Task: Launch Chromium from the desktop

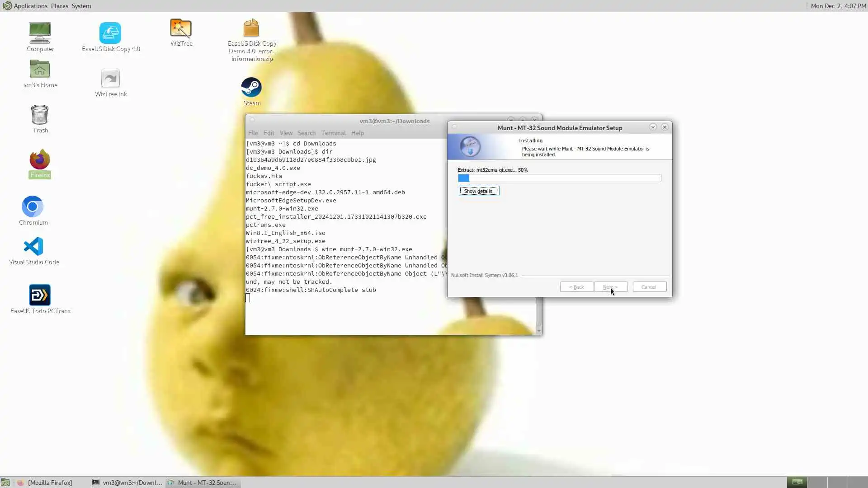Action: click(33, 207)
